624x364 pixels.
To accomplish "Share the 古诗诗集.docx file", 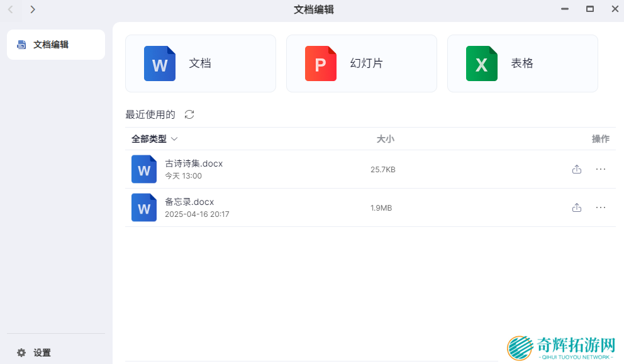I will pyautogui.click(x=577, y=169).
